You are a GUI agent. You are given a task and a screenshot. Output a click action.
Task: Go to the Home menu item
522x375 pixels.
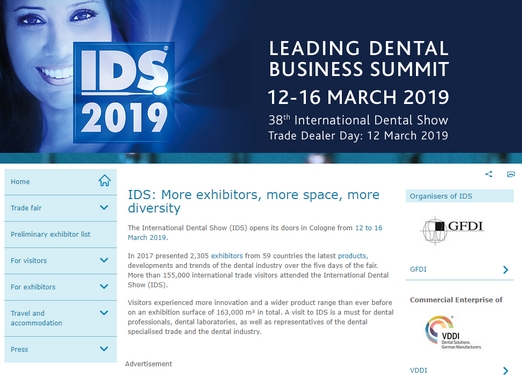[61, 182]
